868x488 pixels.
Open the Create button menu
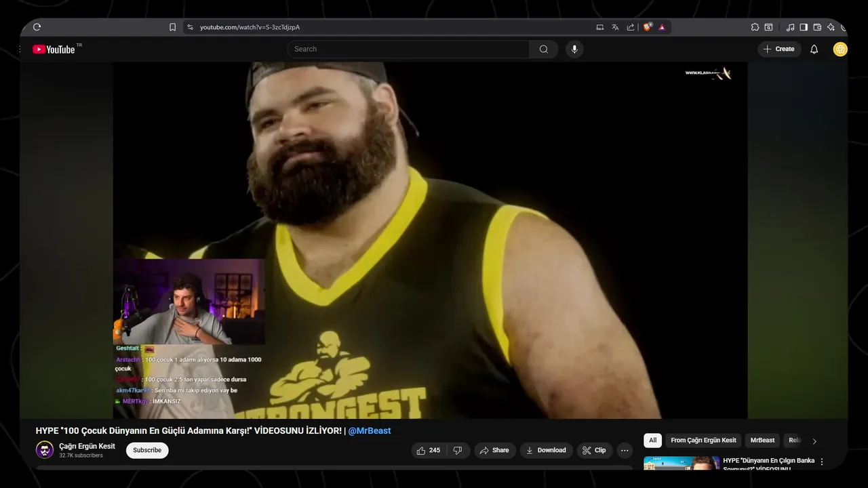tap(779, 49)
